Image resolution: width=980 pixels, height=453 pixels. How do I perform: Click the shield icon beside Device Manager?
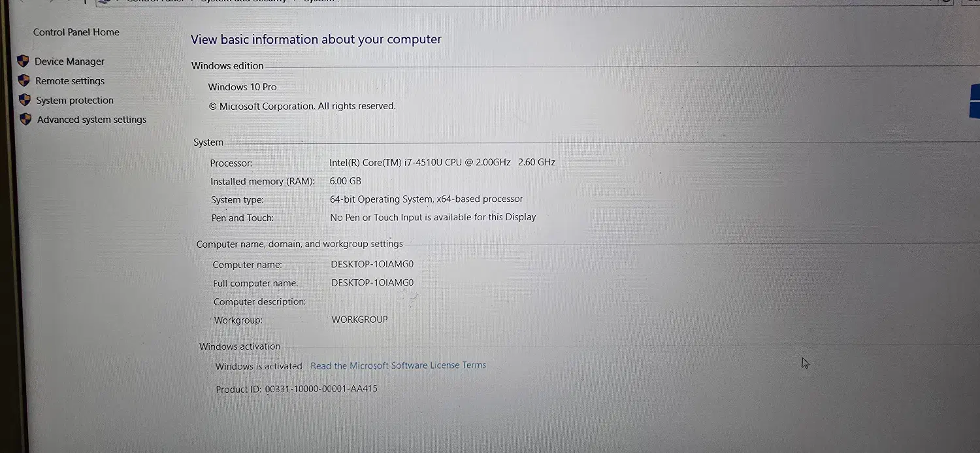[x=23, y=61]
